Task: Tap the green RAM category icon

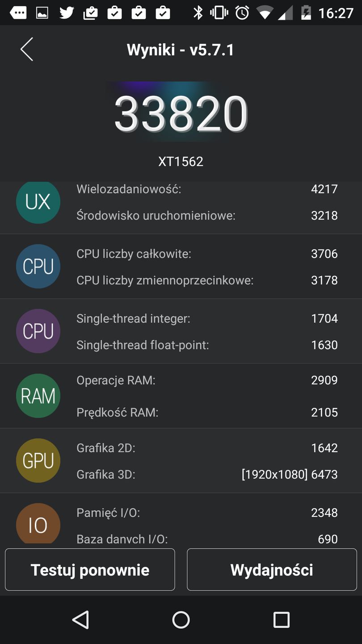Action: (x=38, y=396)
